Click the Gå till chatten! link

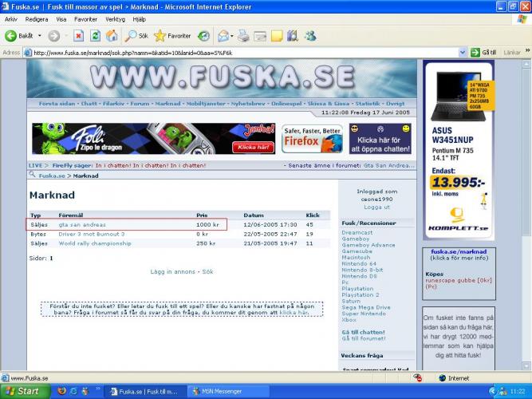[x=364, y=332]
